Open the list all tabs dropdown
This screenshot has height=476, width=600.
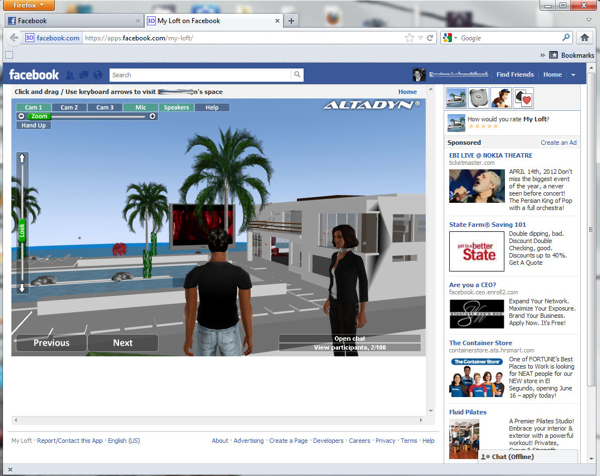pyautogui.click(x=589, y=20)
